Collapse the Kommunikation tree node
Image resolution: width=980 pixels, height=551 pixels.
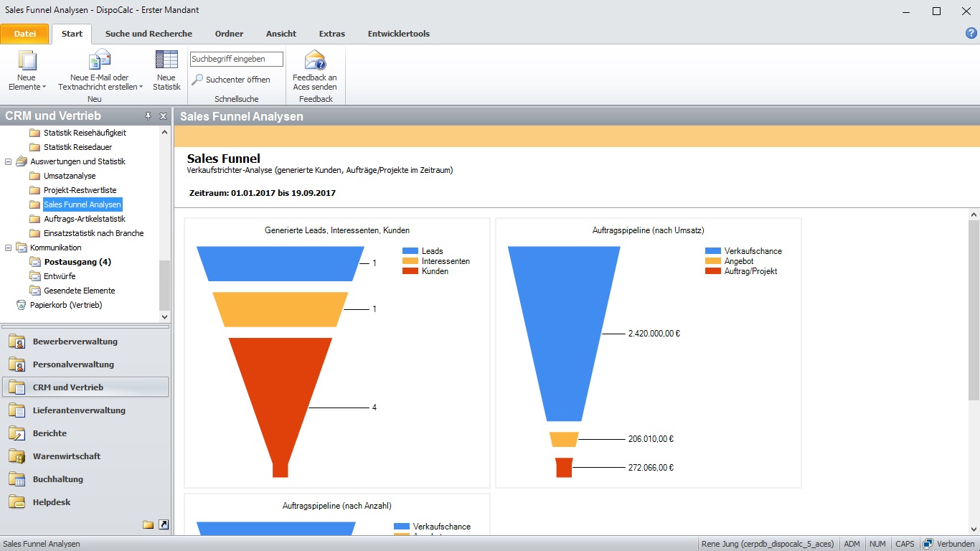click(9, 248)
